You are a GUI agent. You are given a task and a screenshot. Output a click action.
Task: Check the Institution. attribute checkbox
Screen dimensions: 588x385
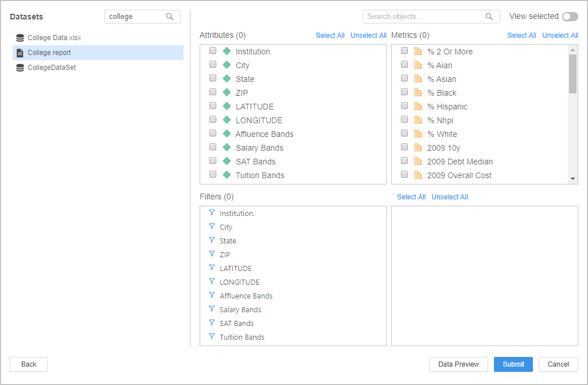coord(213,51)
